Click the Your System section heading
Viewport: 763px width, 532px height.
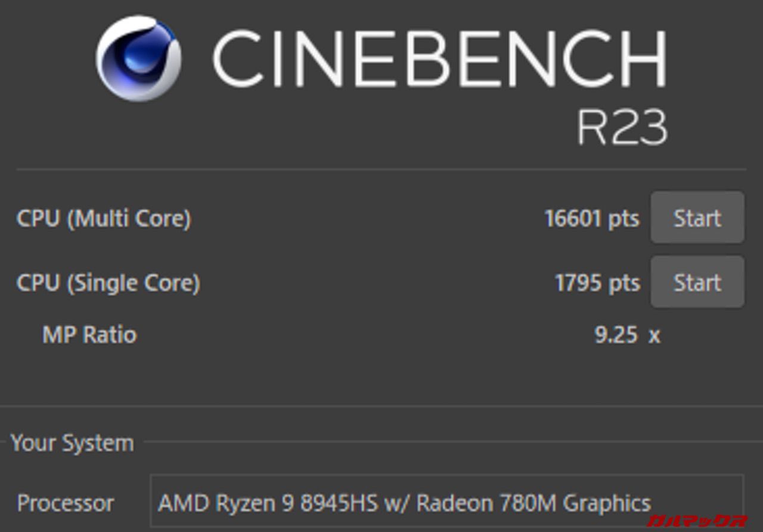click(72, 443)
